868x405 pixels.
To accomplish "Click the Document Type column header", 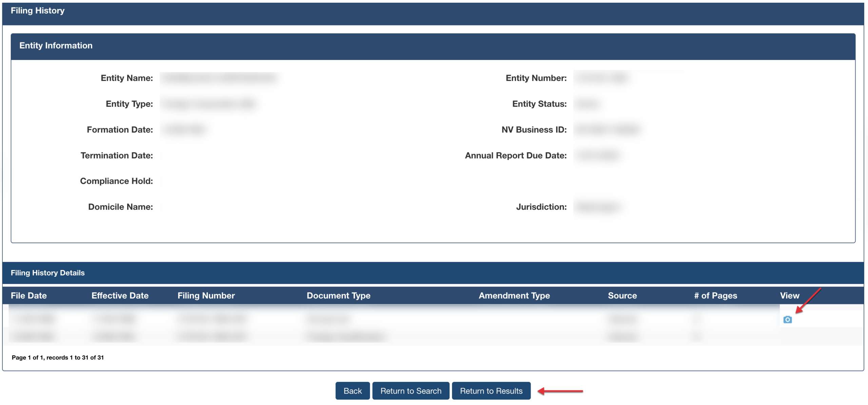I will (338, 295).
